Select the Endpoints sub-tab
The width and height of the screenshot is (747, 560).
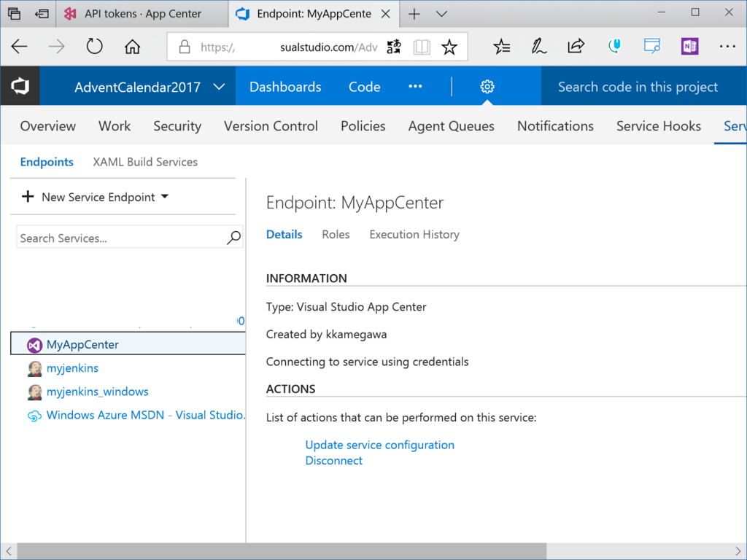(47, 162)
